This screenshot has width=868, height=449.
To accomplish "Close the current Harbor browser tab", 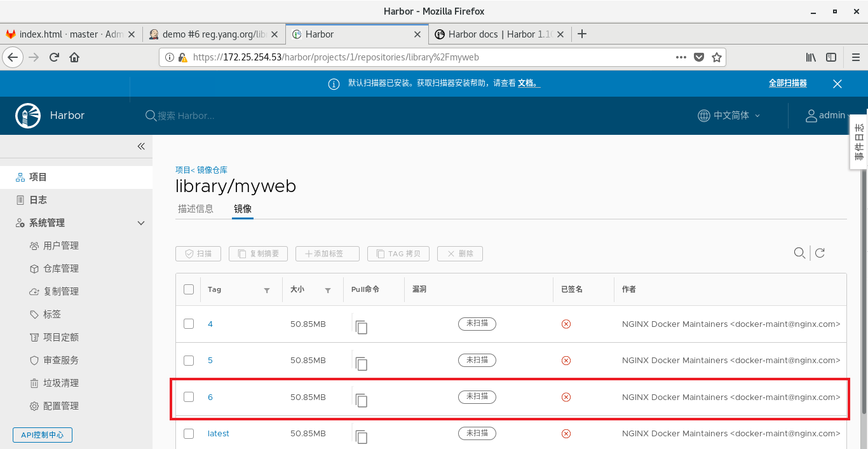I will [x=417, y=34].
